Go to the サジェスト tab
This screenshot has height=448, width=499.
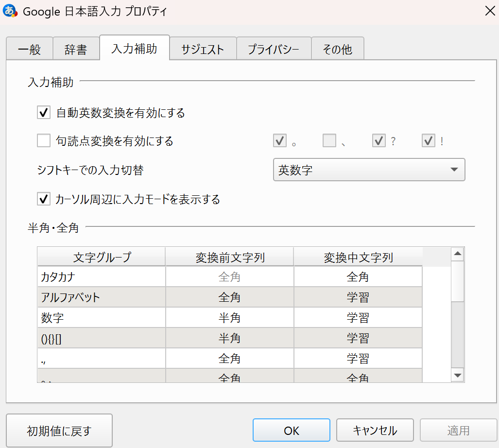pyautogui.click(x=203, y=49)
